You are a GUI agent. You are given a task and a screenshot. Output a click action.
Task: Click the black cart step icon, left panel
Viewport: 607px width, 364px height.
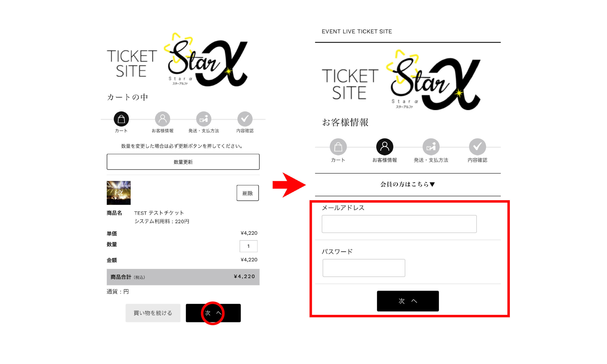[121, 119]
